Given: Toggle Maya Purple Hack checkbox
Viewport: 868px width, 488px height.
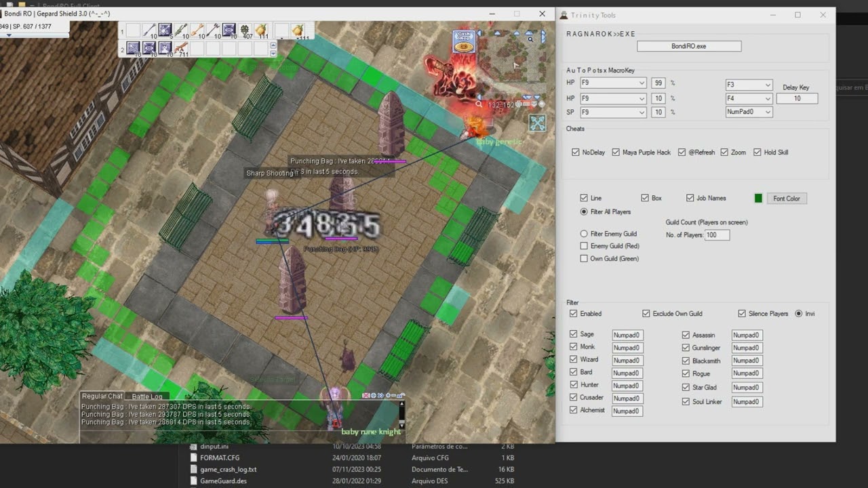Looking at the screenshot, I should point(616,152).
